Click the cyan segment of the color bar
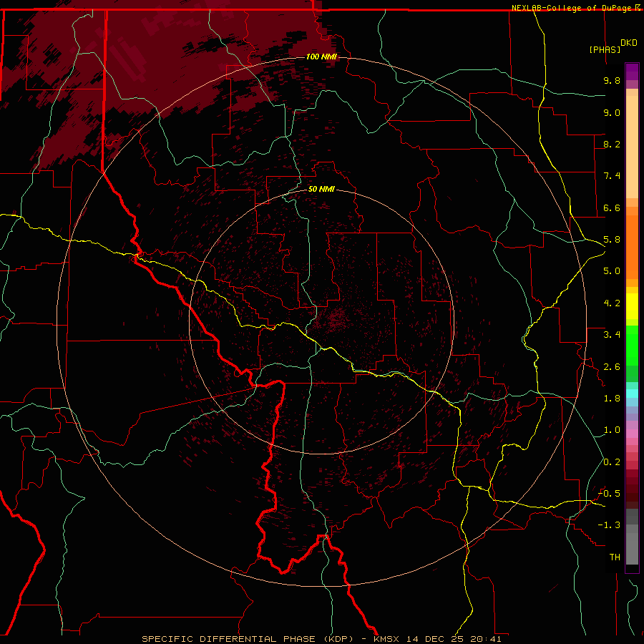644x644 pixels. click(x=632, y=394)
